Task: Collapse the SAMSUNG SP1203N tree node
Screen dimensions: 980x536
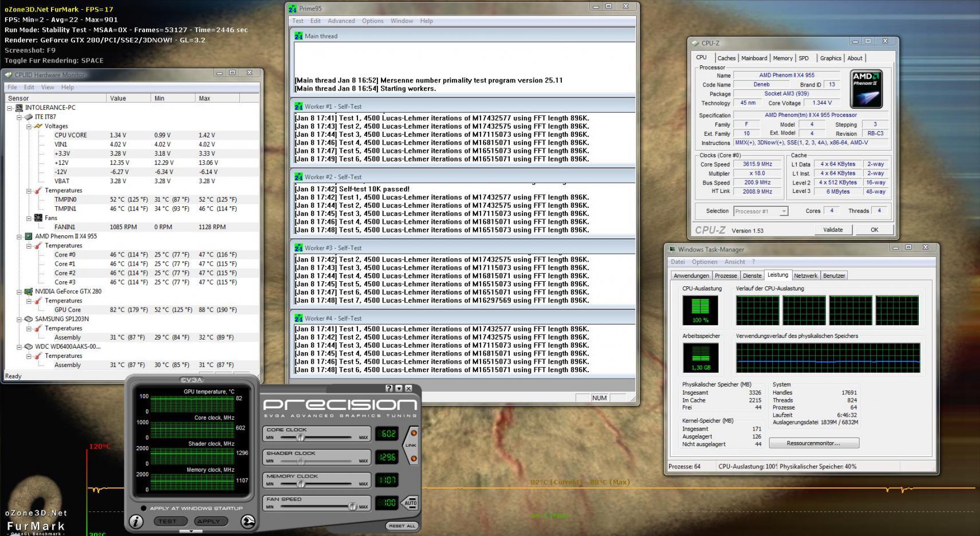Action: tap(19, 319)
